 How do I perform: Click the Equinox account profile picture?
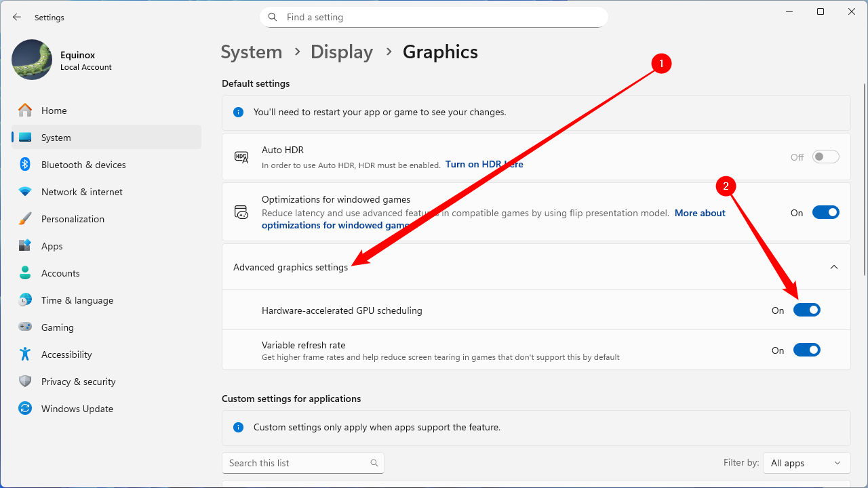(x=32, y=60)
